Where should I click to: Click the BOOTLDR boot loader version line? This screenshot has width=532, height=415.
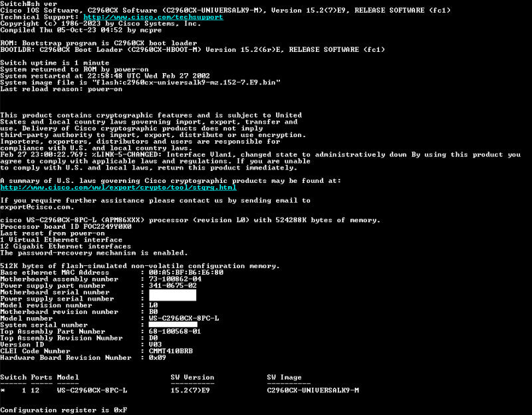point(192,49)
